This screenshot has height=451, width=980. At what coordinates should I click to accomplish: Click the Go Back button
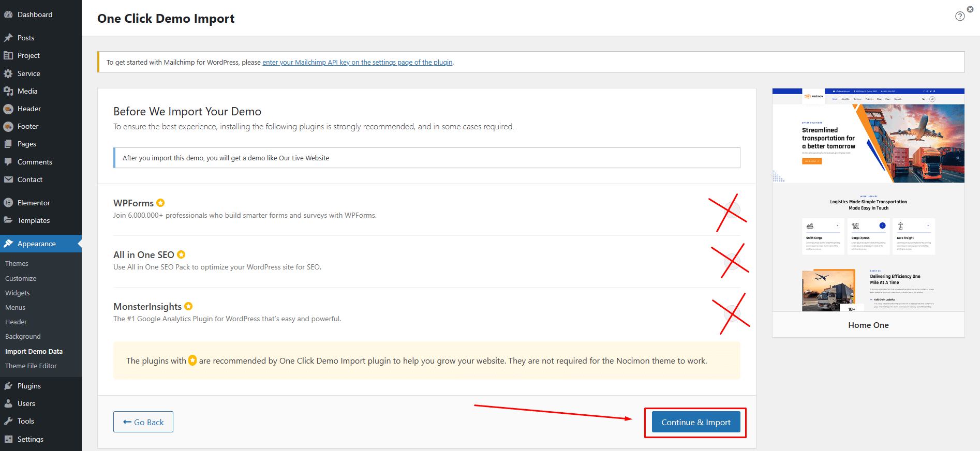[143, 422]
